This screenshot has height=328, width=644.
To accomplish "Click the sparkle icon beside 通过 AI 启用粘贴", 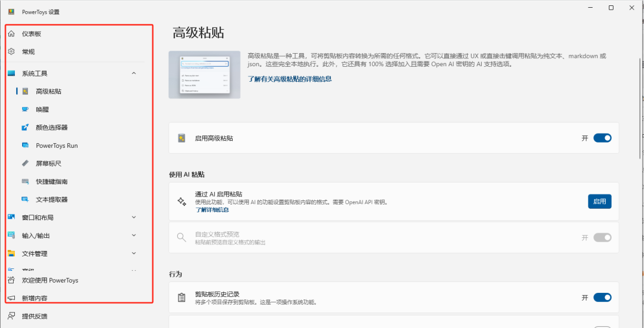I will tap(181, 201).
